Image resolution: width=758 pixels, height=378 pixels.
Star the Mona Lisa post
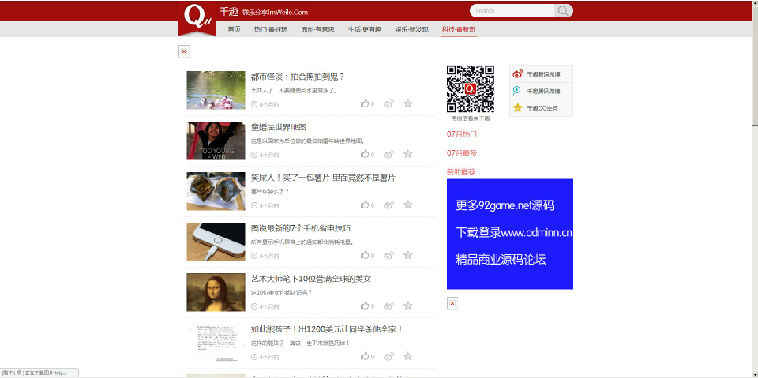click(408, 305)
